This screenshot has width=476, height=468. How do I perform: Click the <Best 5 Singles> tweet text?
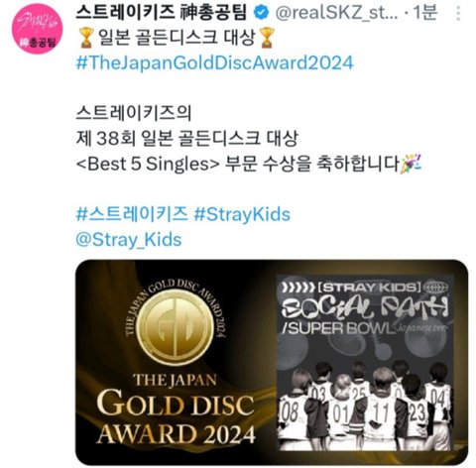point(148,164)
